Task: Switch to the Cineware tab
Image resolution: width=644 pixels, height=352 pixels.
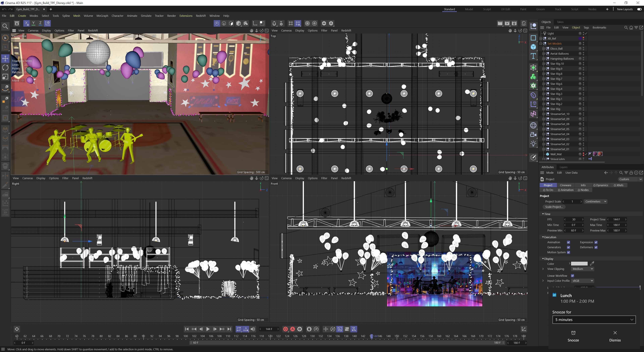Action: 565,185
